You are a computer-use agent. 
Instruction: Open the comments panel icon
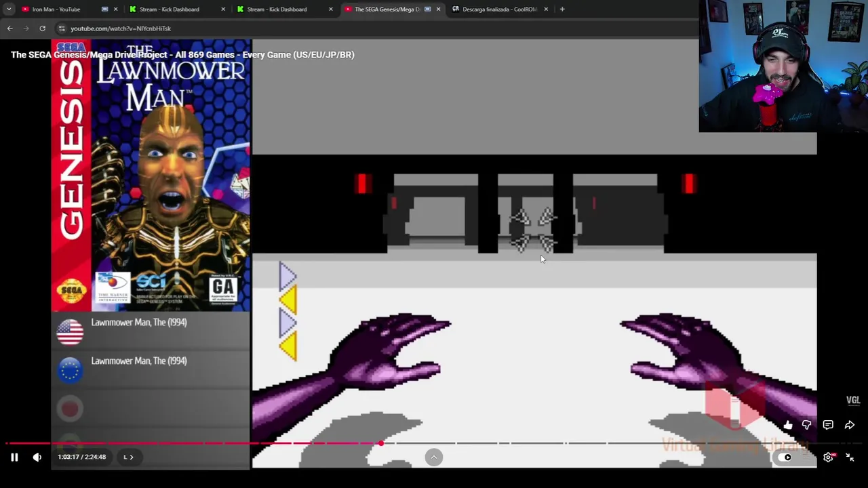pos(828,425)
